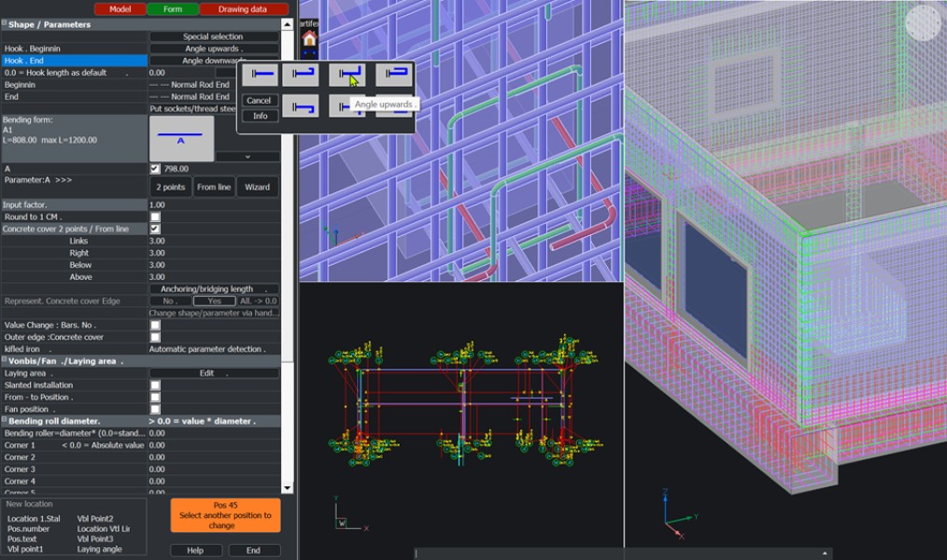This screenshot has width=947, height=560.
Task: Choose the downward folded hook icon
Action: click(301, 106)
